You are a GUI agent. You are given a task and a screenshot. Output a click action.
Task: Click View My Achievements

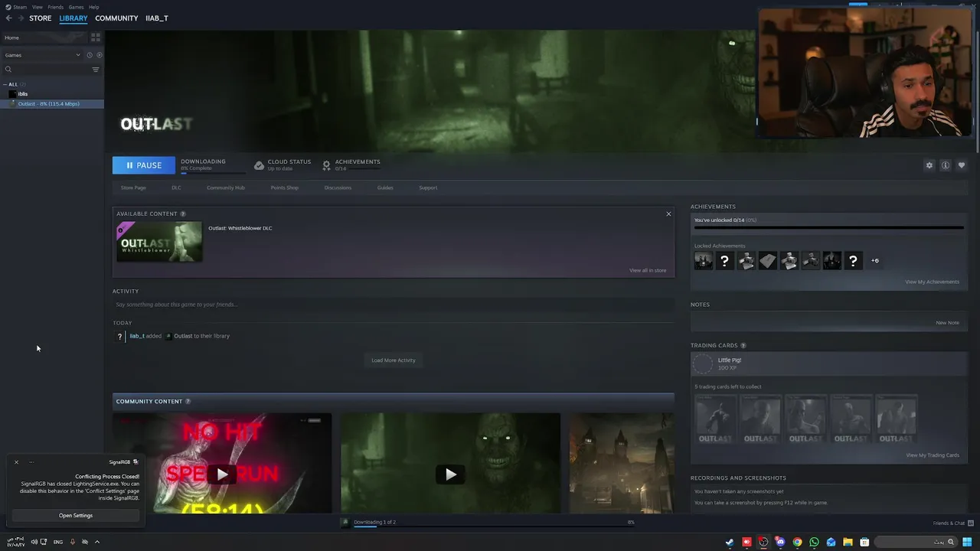coord(932,282)
